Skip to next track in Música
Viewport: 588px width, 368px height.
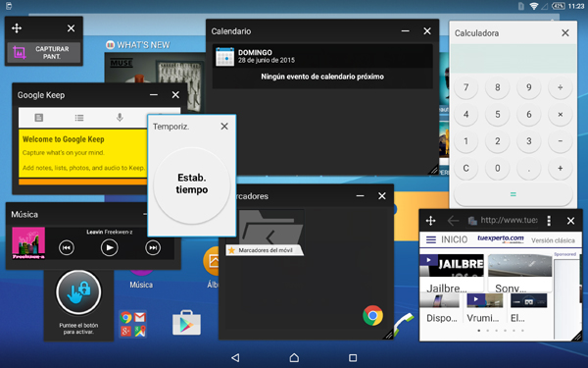pyautogui.click(x=153, y=248)
